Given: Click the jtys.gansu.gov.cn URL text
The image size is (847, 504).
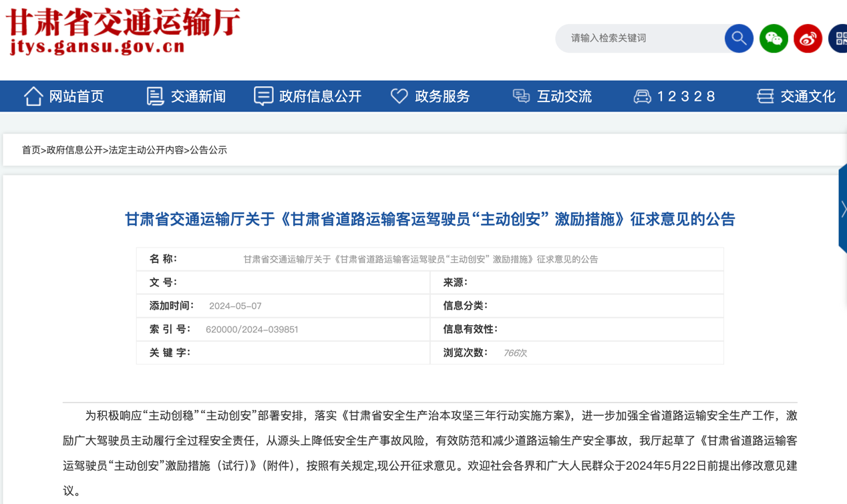Looking at the screenshot, I should coord(97,47).
